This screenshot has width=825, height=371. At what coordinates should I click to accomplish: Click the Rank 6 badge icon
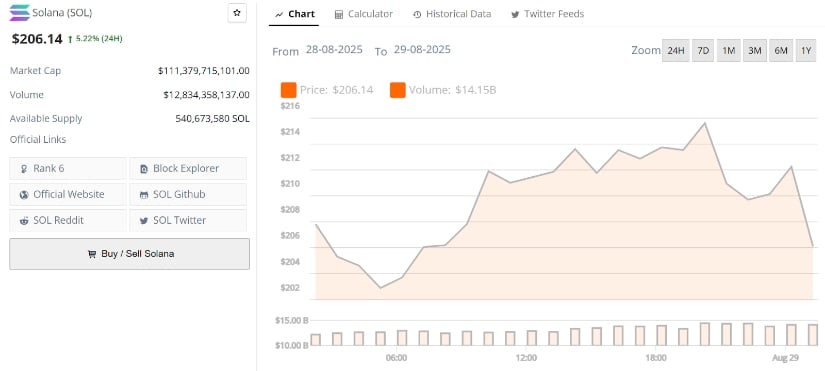pyautogui.click(x=24, y=169)
